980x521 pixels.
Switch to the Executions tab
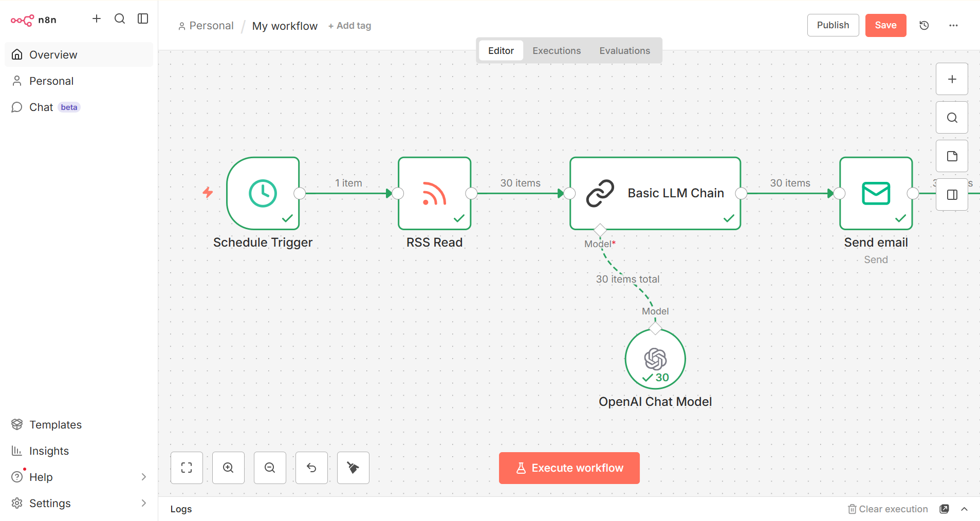[556, 50]
